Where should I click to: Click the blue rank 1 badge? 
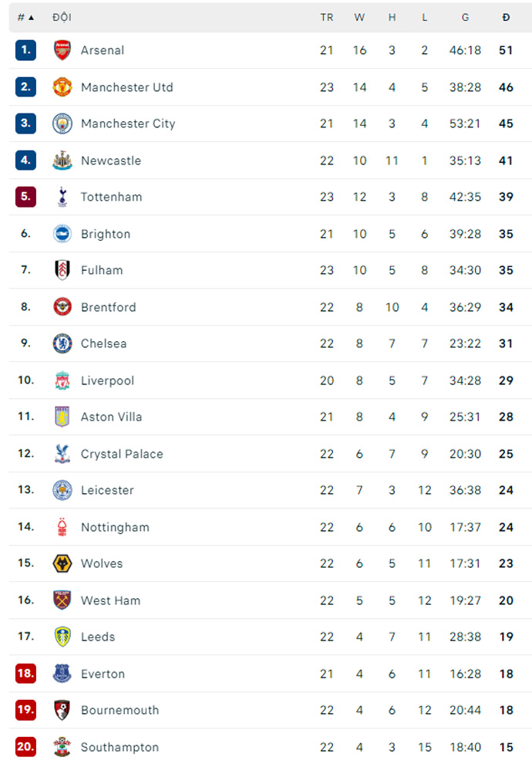[x=25, y=50]
